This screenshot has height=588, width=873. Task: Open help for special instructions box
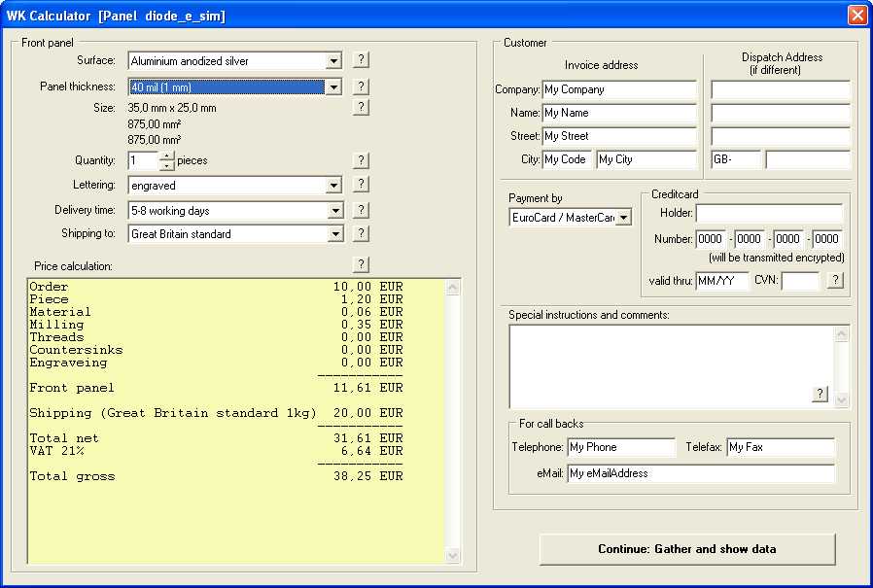[821, 394]
